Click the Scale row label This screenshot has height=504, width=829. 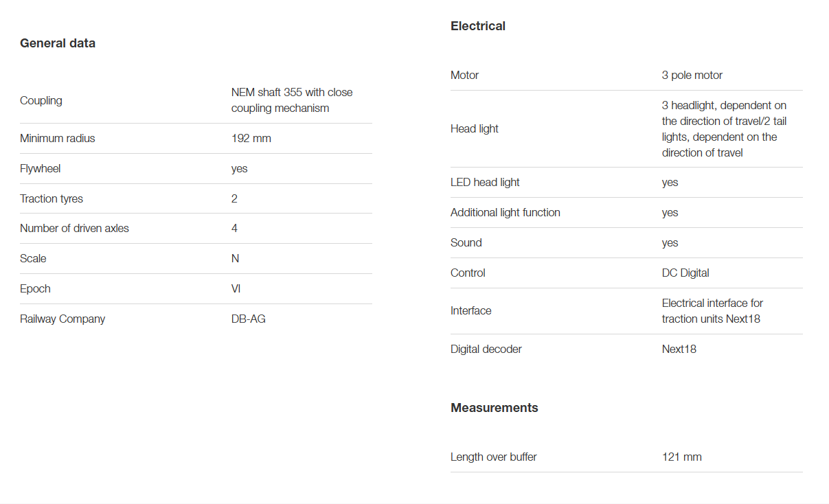pyautogui.click(x=33, y=259)
